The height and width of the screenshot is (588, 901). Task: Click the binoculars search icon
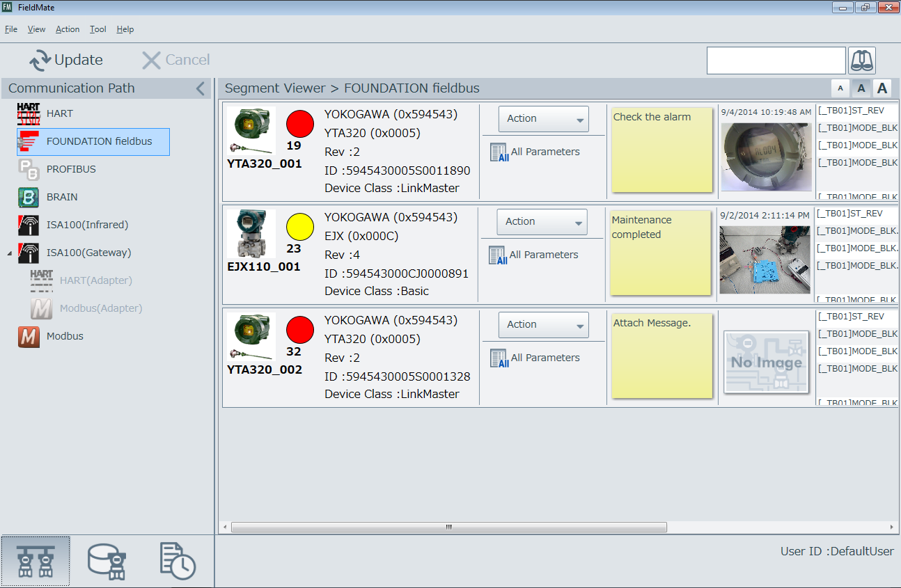pos(862,61)
